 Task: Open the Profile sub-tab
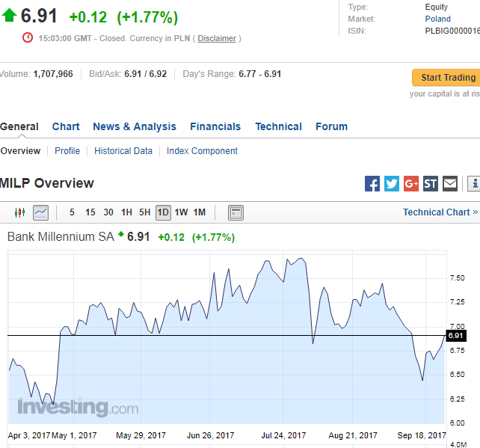click(x=67, y=151)
